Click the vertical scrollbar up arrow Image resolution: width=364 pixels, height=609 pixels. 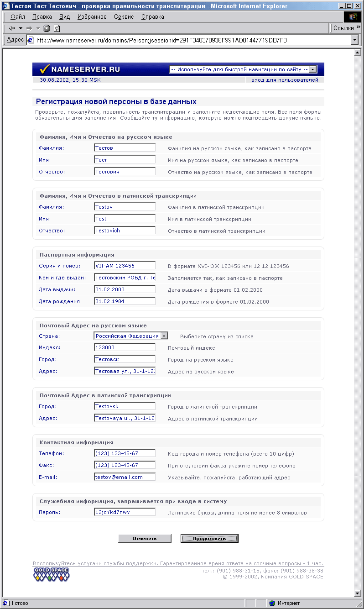click(358, 52)
